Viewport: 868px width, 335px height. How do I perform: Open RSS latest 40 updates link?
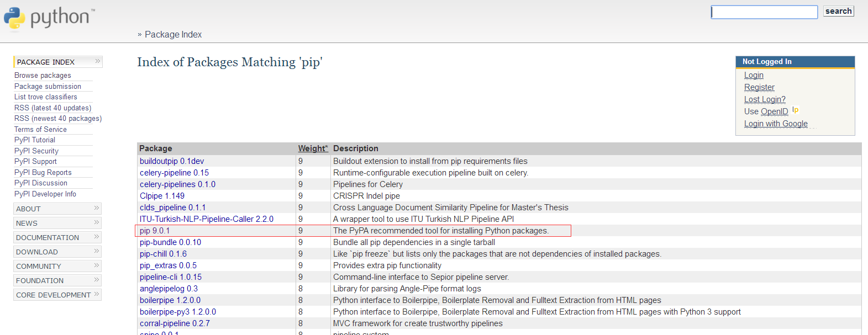pos(53,108)
